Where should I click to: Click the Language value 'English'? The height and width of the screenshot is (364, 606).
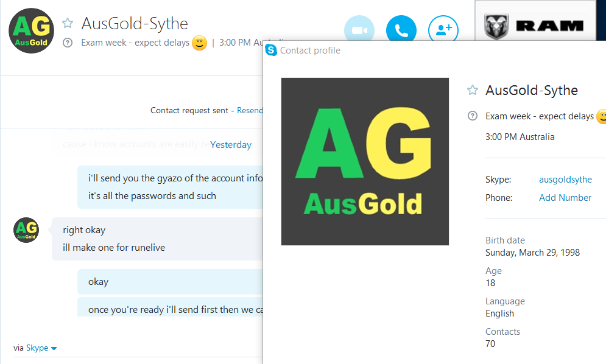[x=499, y=313]
